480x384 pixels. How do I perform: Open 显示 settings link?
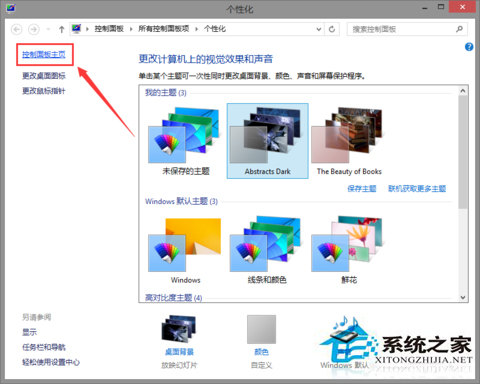[x=29, y=332]
